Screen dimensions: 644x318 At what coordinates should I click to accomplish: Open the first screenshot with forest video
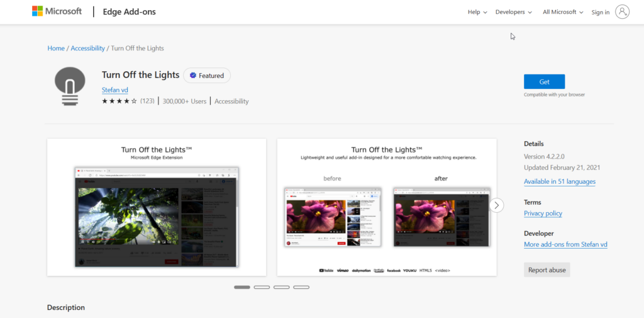pyautogui.click(x=157, y=207)
